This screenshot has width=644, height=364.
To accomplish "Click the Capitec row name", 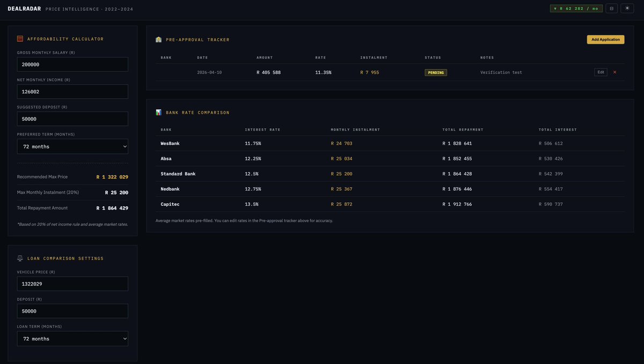I will (171, 204).
